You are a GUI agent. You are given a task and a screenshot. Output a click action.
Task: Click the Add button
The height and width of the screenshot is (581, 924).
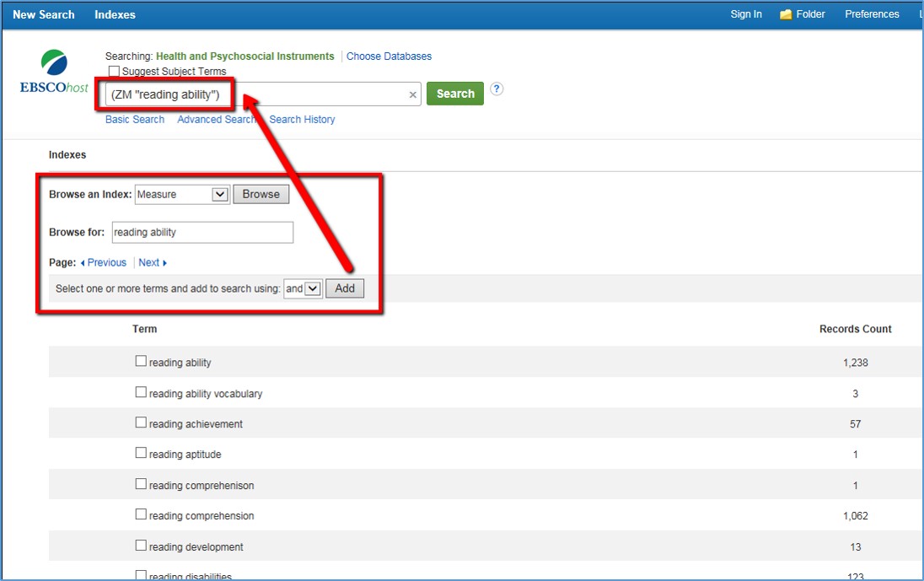click(x=345, y=288)
